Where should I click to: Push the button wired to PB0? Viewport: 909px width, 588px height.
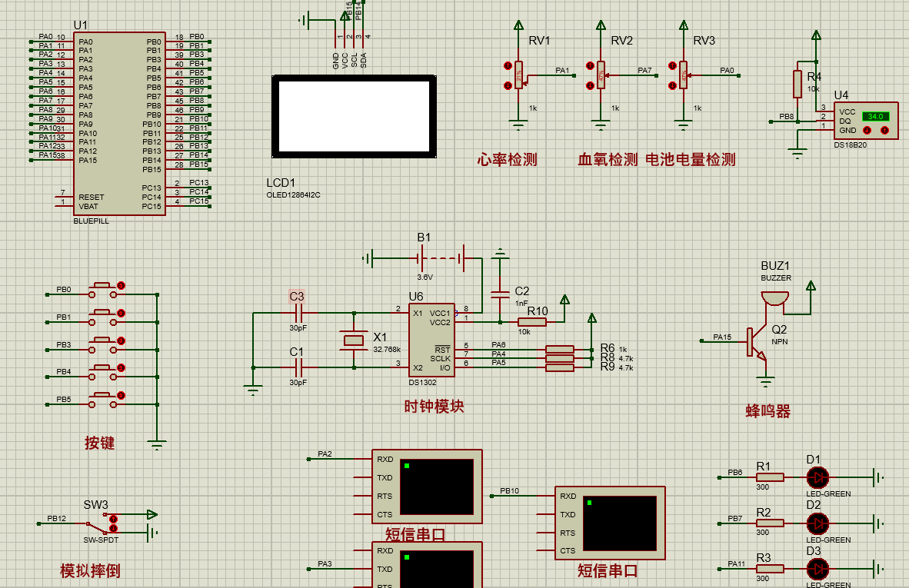tap(102, 291)
